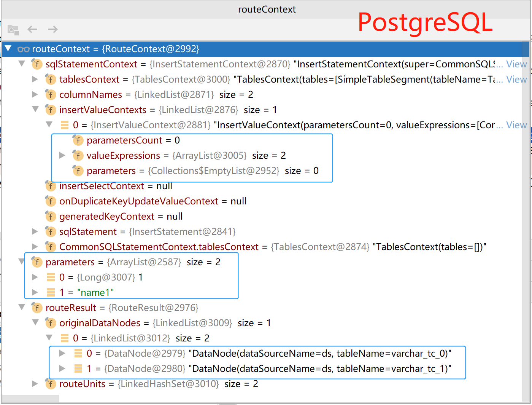The image size is (532, 405).
Task: Click the horizontal scrollbar at the bottom
Action: (30, 398)
